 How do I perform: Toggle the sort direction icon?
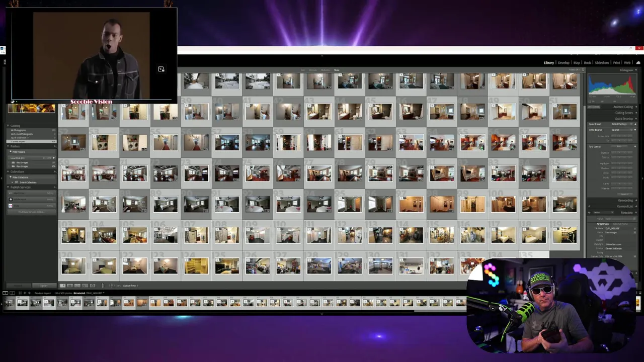111,286
